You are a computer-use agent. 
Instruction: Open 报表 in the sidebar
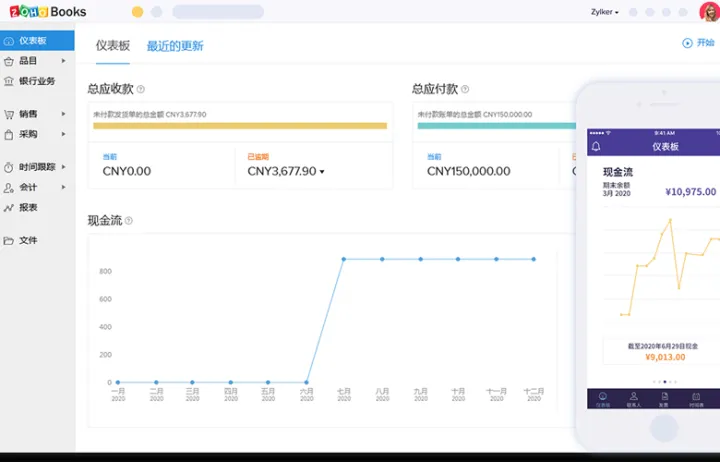pos(37,208)
